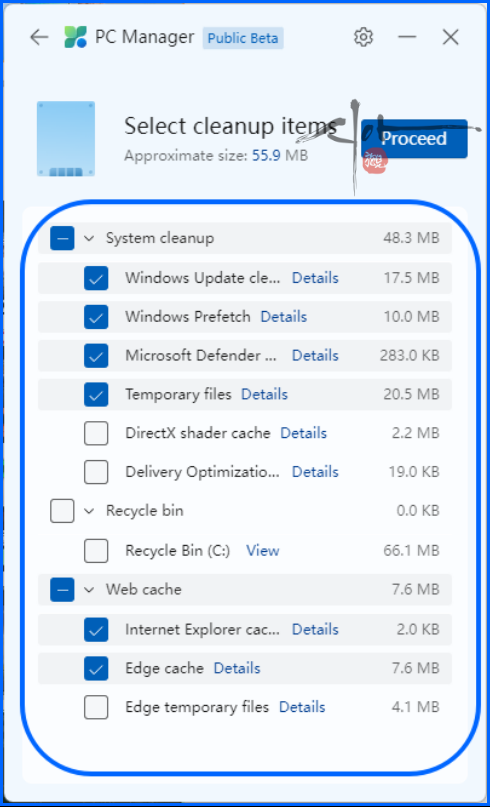Uncheck Edge cache checkbox
This screenshot has width=490, height=807.
coord(96,668)
